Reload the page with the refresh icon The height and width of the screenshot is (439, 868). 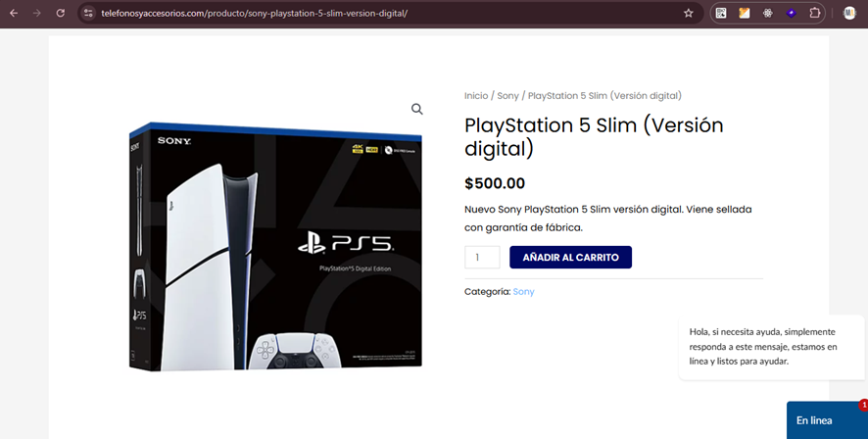(x=61, y=13)
